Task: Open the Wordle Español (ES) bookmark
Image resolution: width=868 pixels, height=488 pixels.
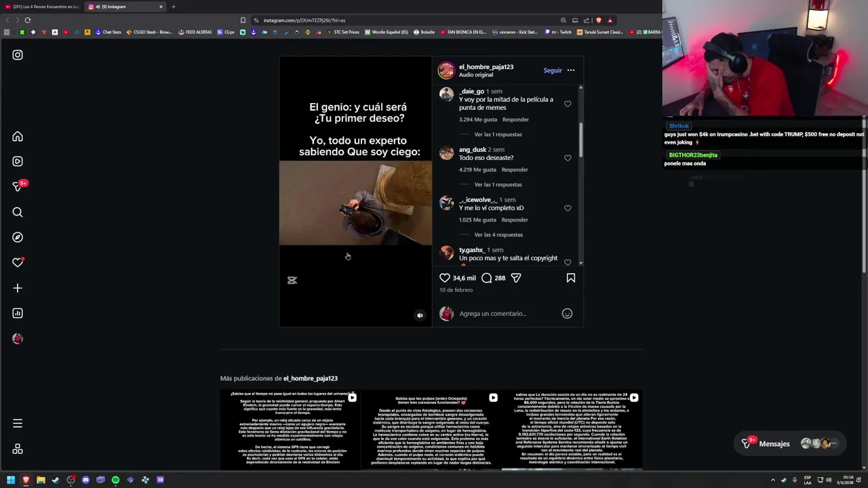Action: point(387,32)
